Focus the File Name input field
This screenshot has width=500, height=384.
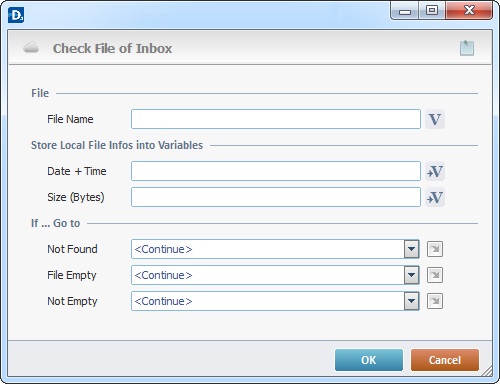(276, 119)
